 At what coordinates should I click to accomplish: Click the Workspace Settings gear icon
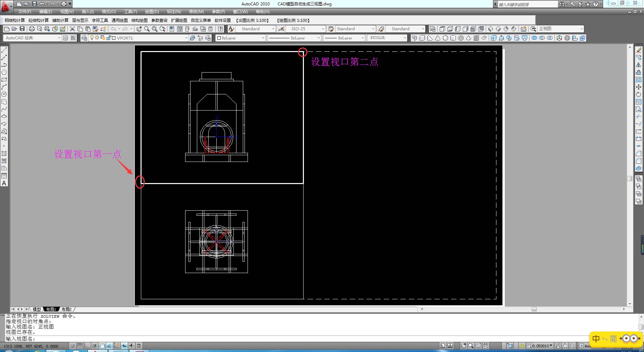coord(65,38)
